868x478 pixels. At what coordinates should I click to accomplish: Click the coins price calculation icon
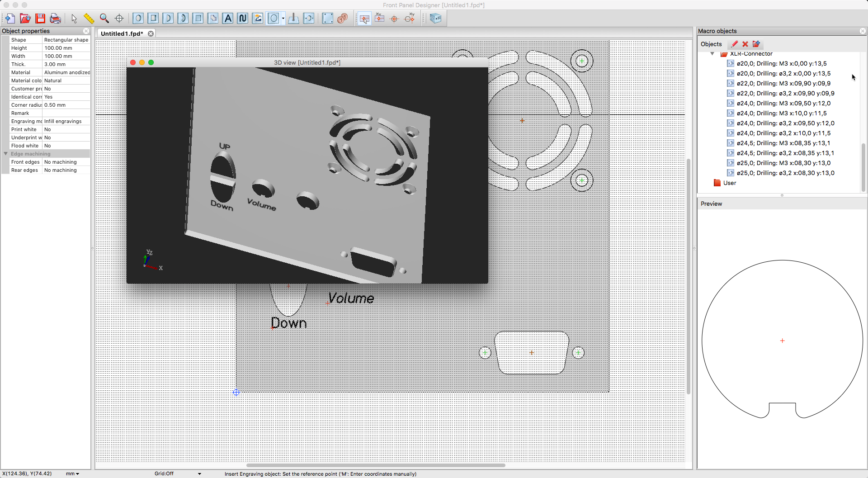tap(343, 19)
